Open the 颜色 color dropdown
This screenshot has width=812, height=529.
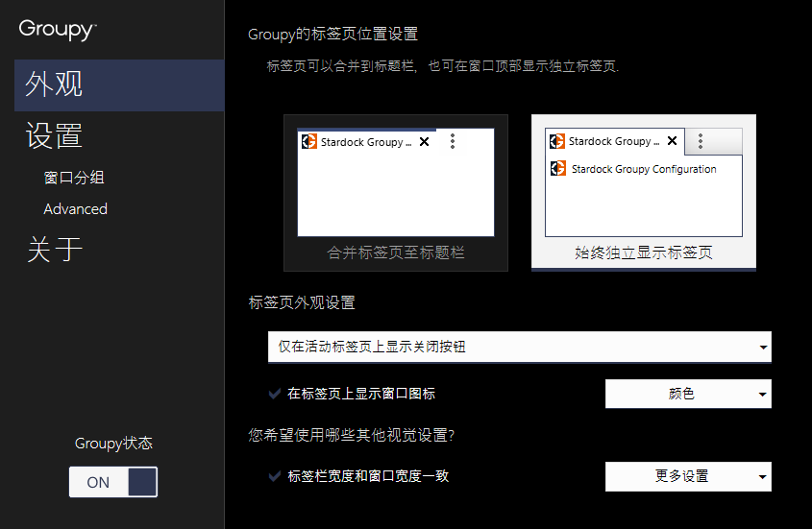pyautogui.click(x=688, y=394)
